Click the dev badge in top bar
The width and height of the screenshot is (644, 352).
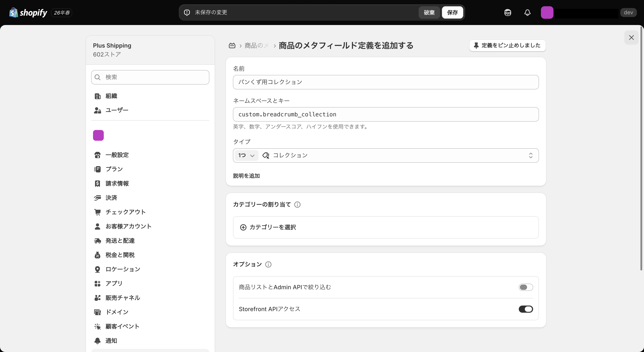pos(628,13)
